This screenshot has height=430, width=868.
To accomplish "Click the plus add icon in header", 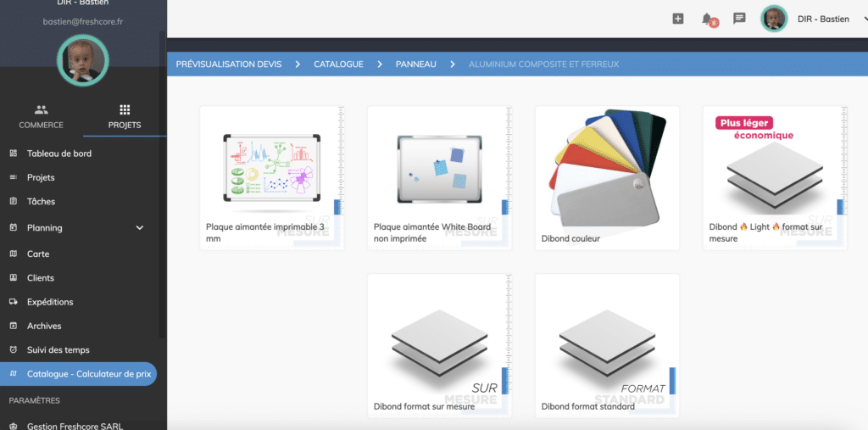I will click(x=677, y=19).
